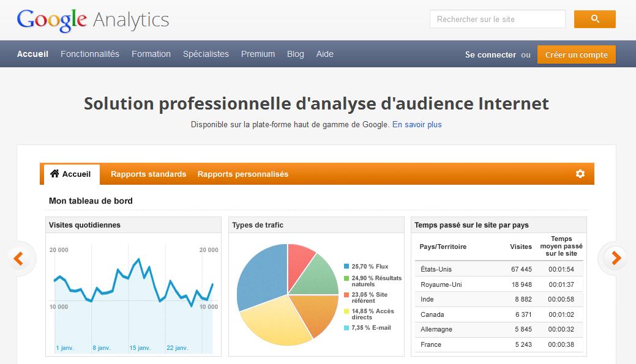Switch to the Rapports personnalisés tab
636x364 pixels.
[x=243, y=174]
